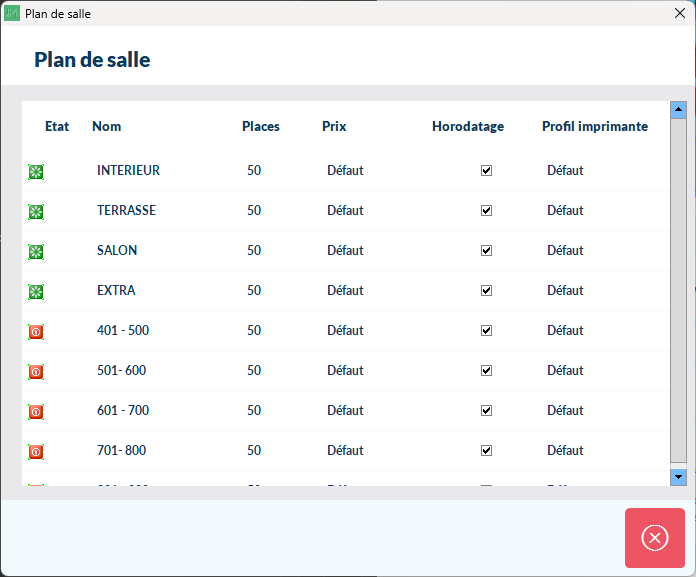The width and height of the screenshot is (696, 577).
Task: Click the Profil imprimante column header
Action: tap(595, 126)
